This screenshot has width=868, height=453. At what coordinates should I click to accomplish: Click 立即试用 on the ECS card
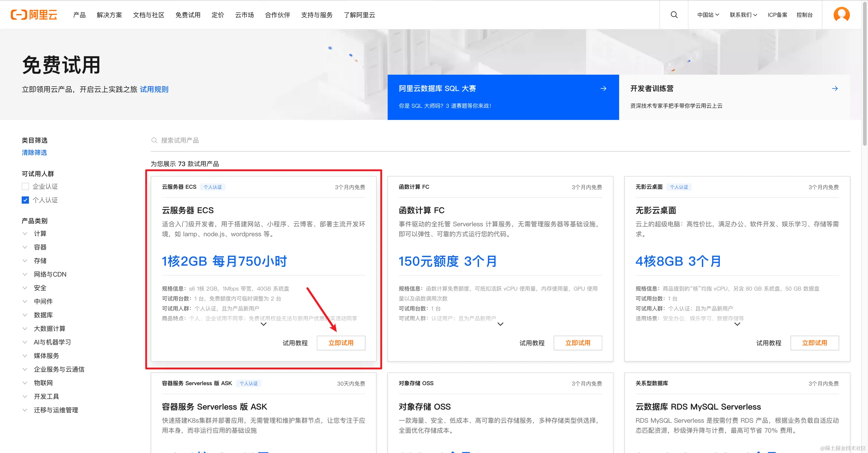coord(341,343)
